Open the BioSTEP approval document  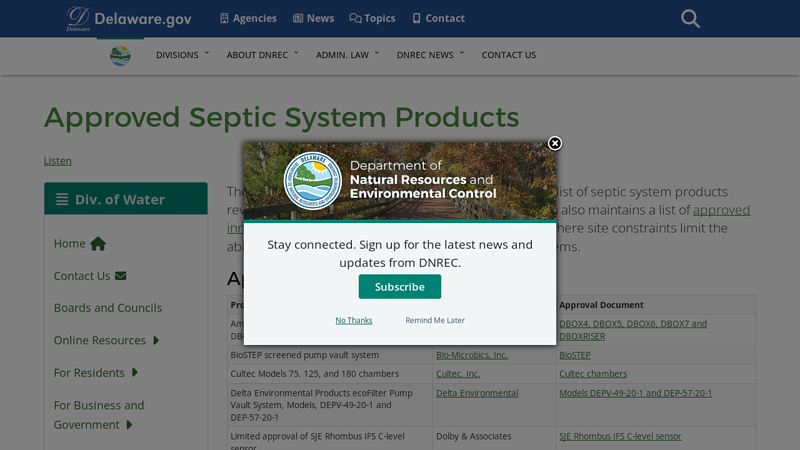click(574, 355)
